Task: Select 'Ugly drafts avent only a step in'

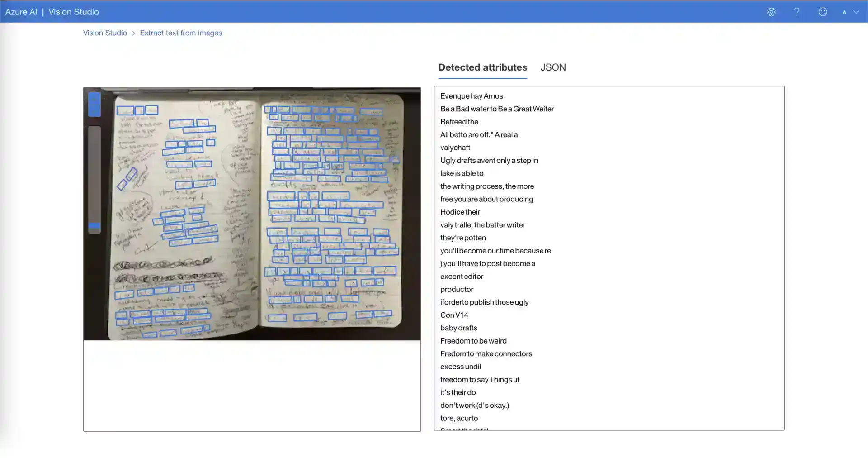Action: [489, 161]
